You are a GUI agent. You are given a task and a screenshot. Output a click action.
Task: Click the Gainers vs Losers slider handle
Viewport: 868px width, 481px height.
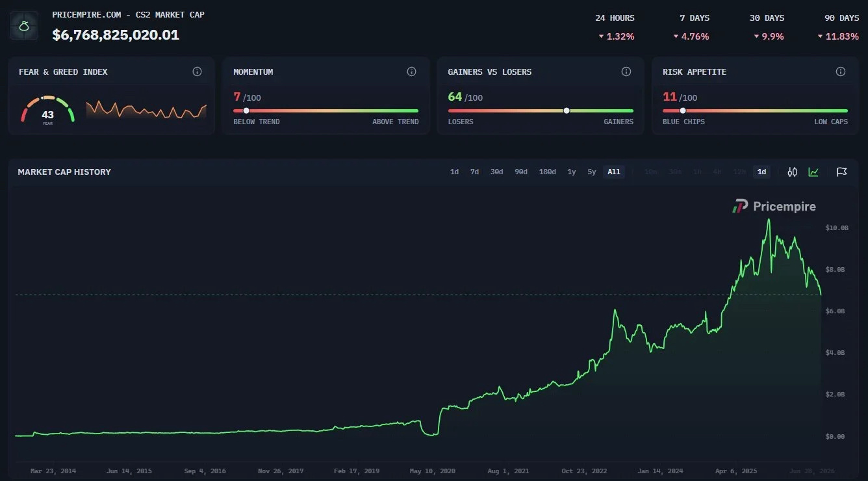[567, 110]
